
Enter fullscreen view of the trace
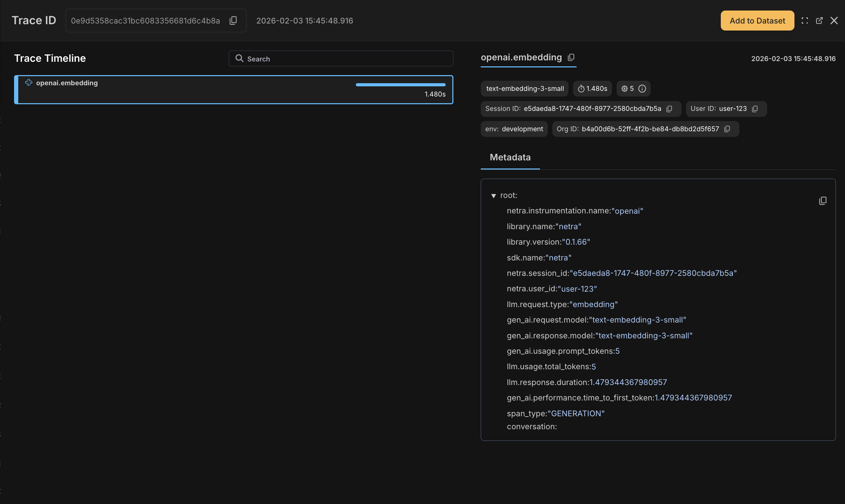pyautogui.click(x=804, y=20)
